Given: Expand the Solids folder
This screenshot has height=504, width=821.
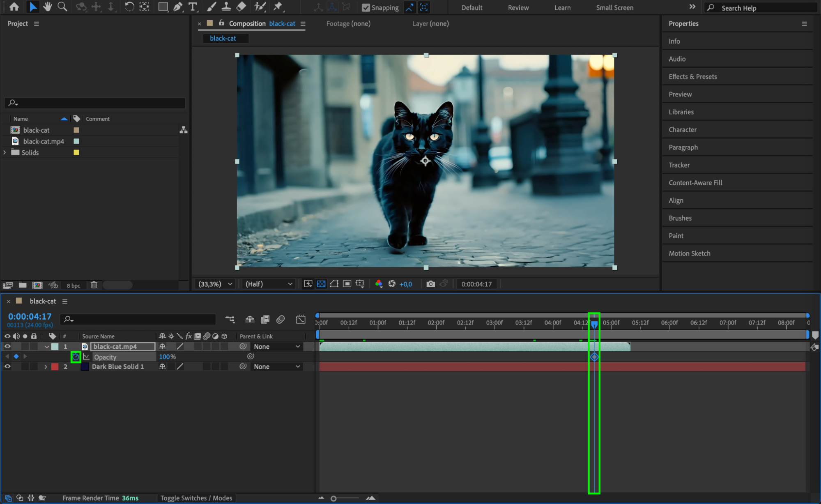Looking at the screenshot, I should point(5,152).
